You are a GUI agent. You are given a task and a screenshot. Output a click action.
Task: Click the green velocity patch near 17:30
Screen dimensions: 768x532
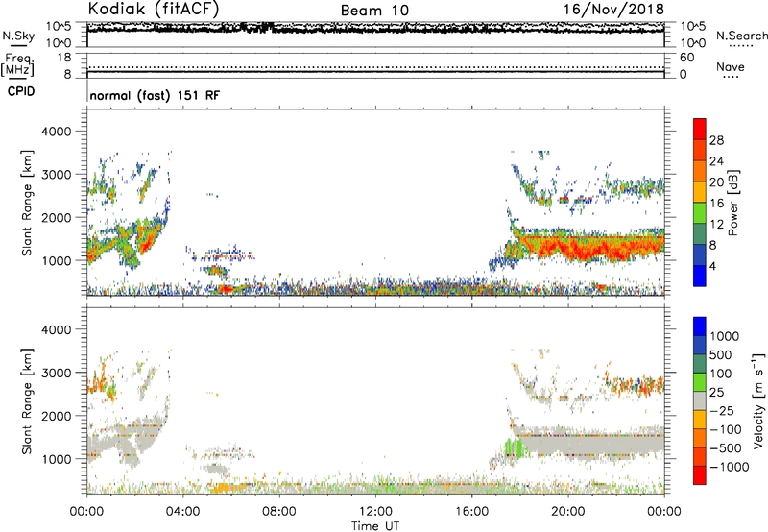(513, 448)
